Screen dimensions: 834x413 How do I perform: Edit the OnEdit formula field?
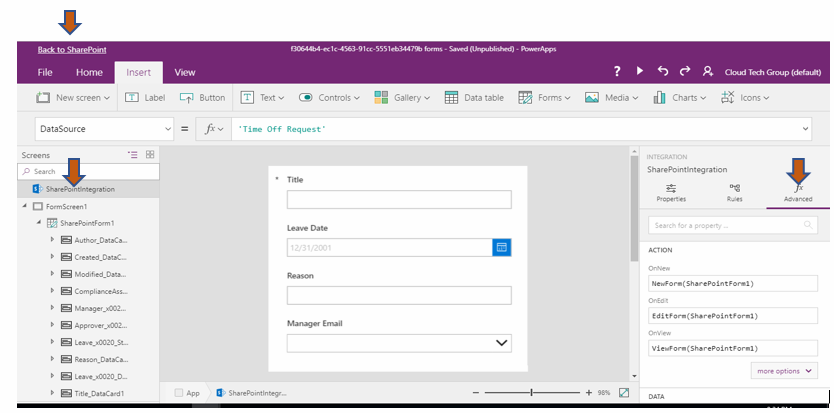(732, 316)
